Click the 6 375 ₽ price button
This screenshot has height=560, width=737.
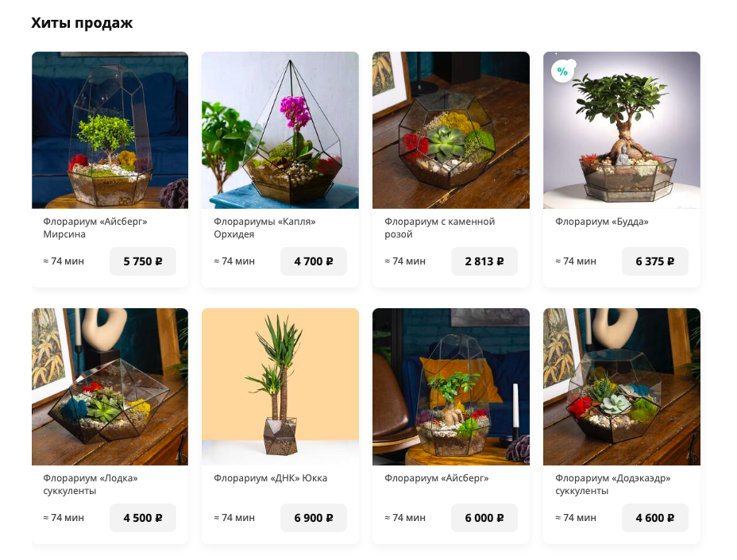(654, 261)
